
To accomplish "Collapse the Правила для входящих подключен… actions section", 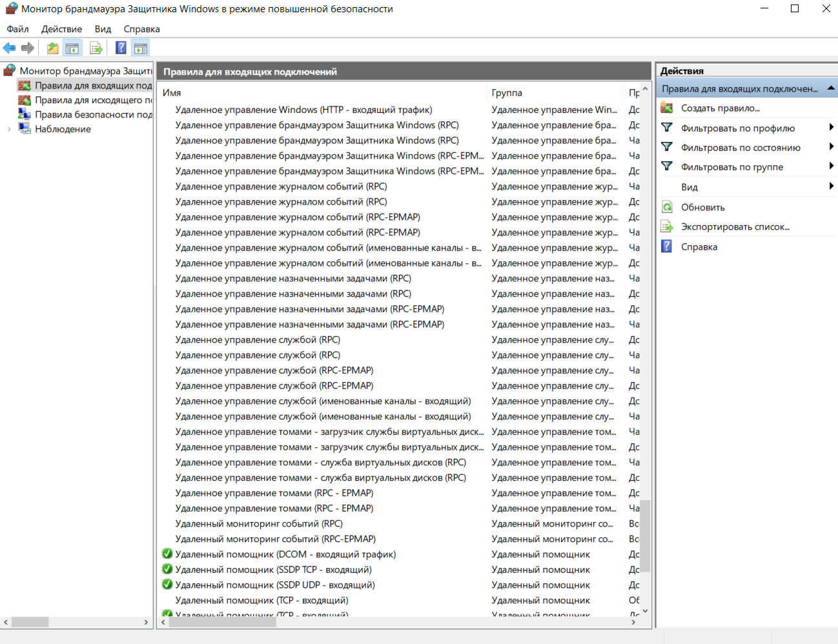I will (831, 88).
